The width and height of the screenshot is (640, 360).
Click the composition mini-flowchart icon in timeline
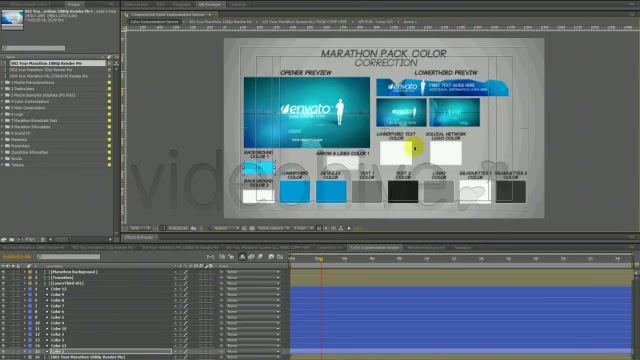211,257
